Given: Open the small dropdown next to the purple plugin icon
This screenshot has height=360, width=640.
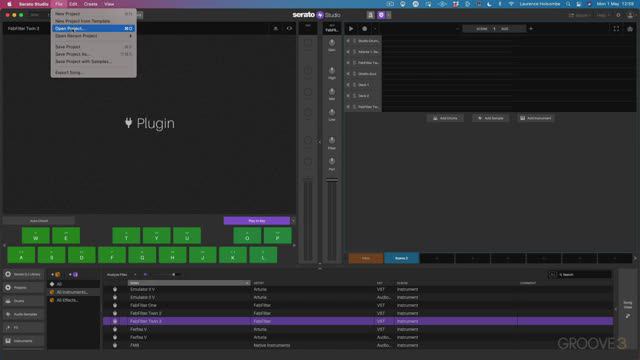Looking at the screenshot, I should click(x=389, y=15).
